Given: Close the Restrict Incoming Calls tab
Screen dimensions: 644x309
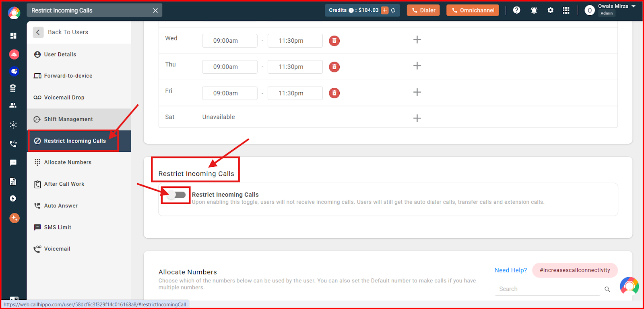Looking at the screenshot, I should pos(155,10).
